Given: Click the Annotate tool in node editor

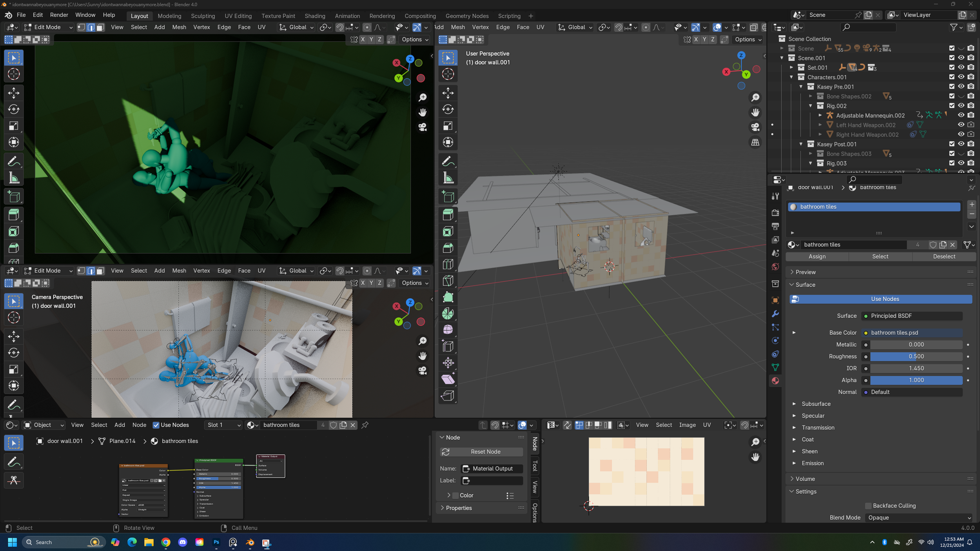Looking at the screenshot, I should [14, 462].
